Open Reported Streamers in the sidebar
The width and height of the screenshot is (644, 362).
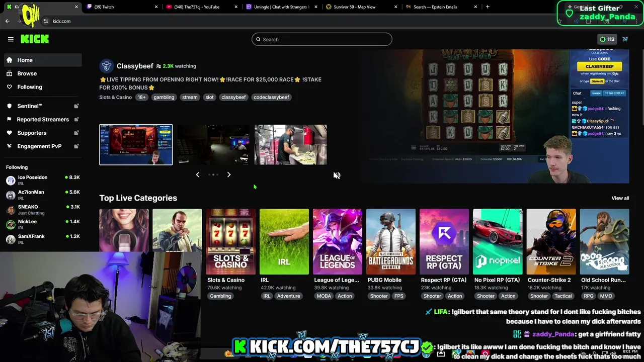[43, 120]
